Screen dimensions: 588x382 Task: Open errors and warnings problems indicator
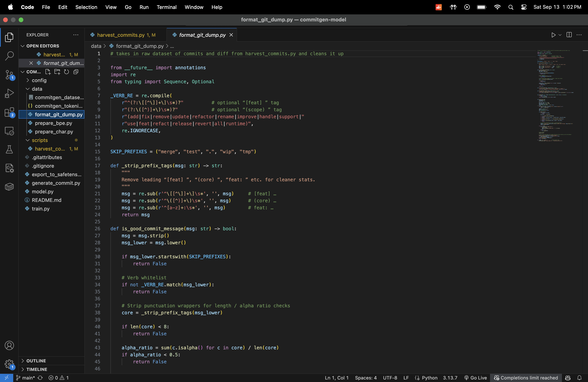(59, 378)
